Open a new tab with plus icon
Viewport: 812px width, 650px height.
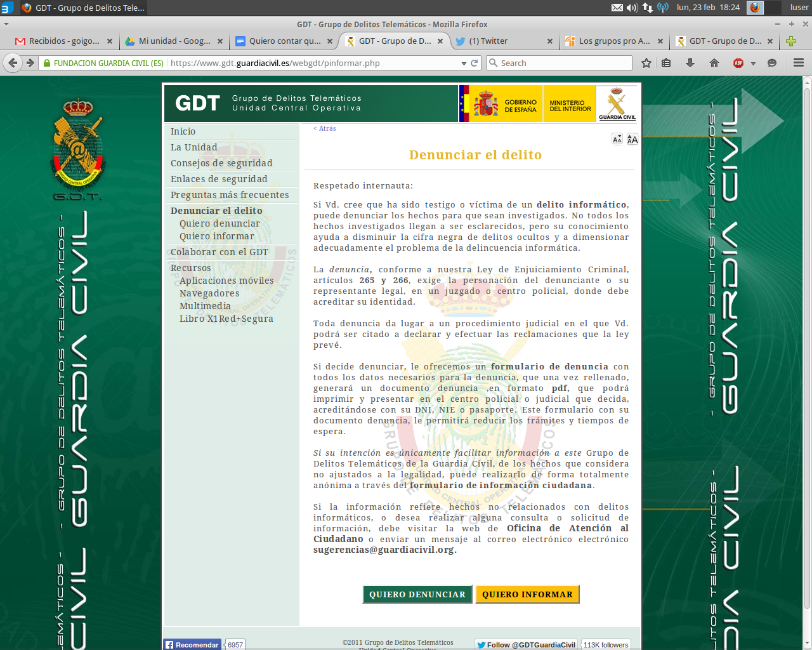(x=791, y=41)
